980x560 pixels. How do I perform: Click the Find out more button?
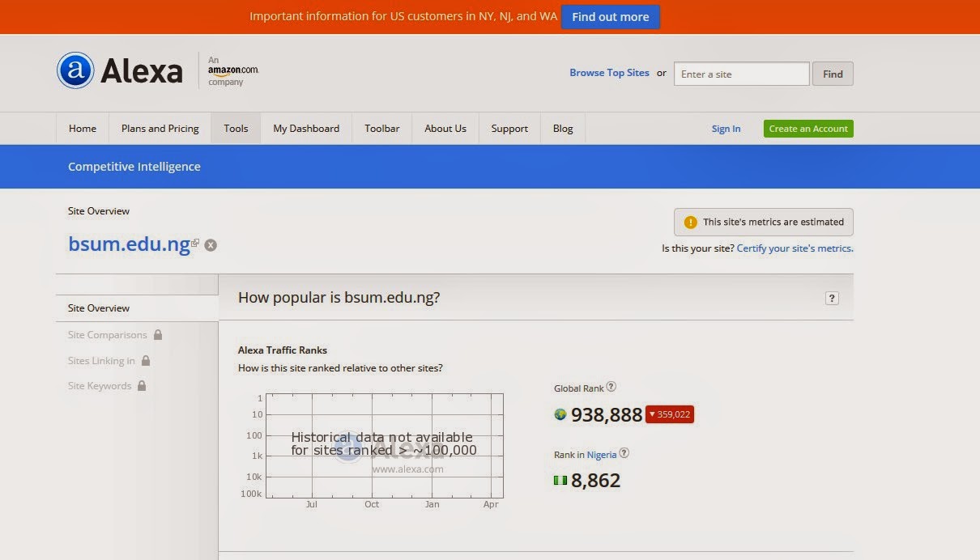[611, 17]
